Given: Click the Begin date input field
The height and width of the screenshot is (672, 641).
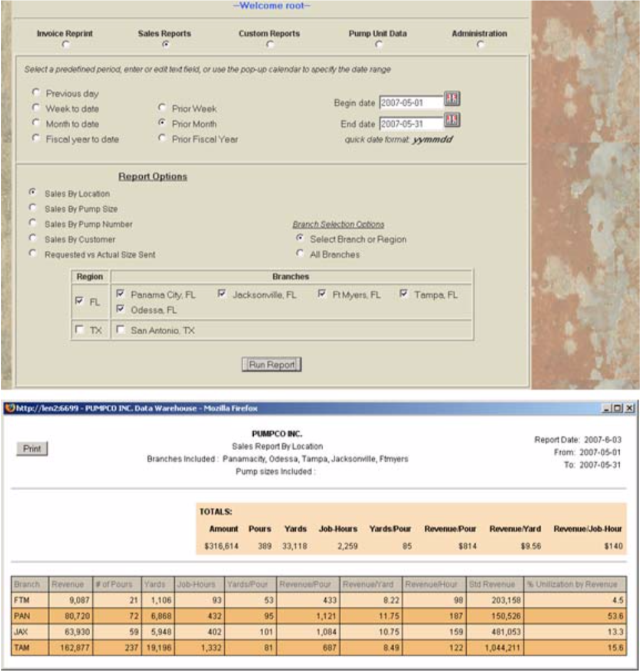Looking at the screenshot, I should pyautogui.click(x=411, y=103).
